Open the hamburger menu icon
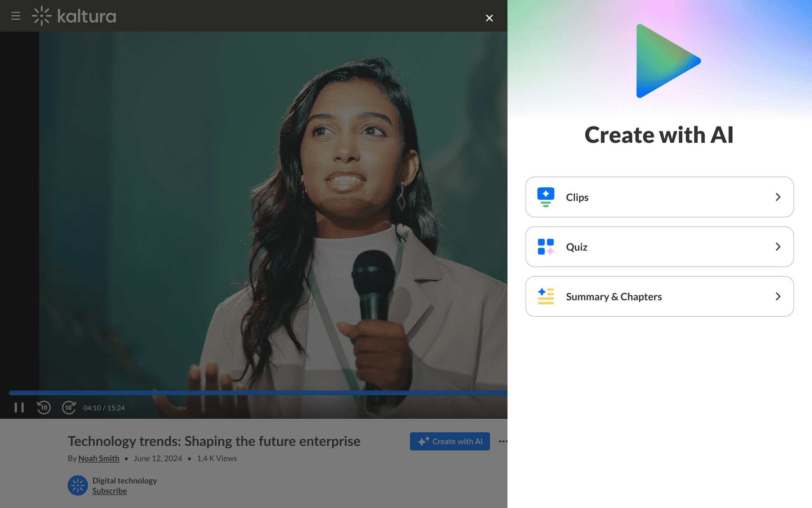This screenshot has width=812, height=508. (x=16, y=16)
